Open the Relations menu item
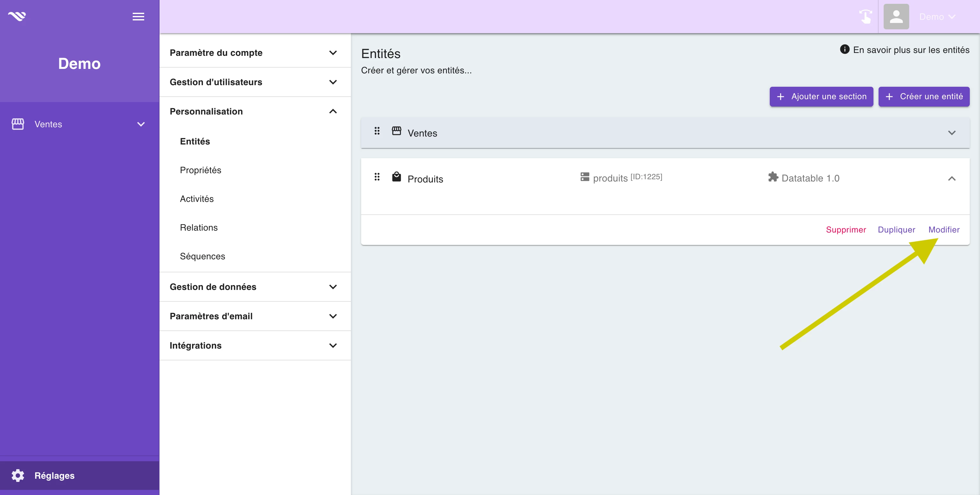 coord(199,227)
